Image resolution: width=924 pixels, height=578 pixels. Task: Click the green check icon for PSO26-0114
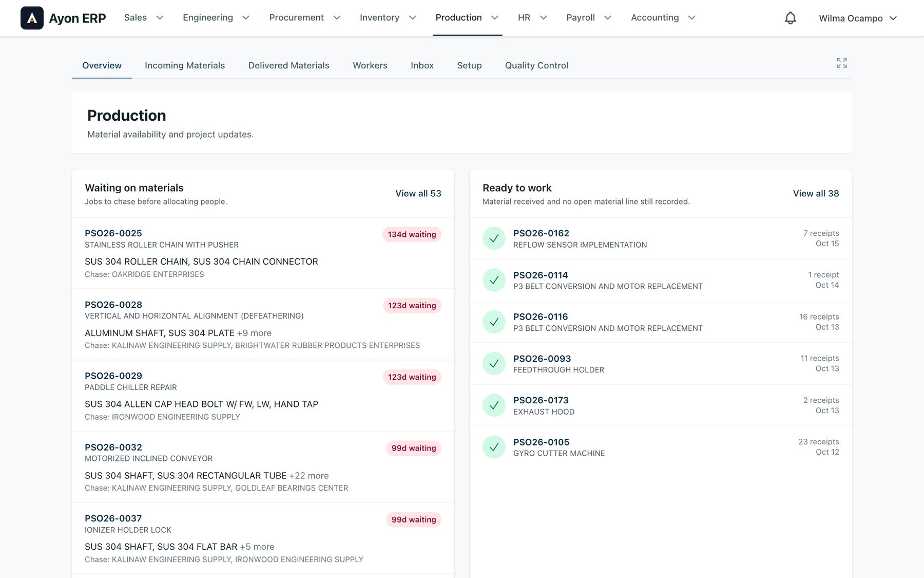(x=494, y=280)
